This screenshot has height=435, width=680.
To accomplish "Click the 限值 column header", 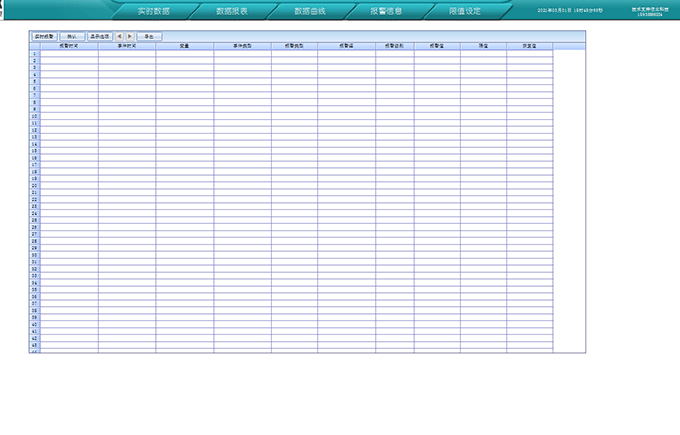I will point(483,46).
